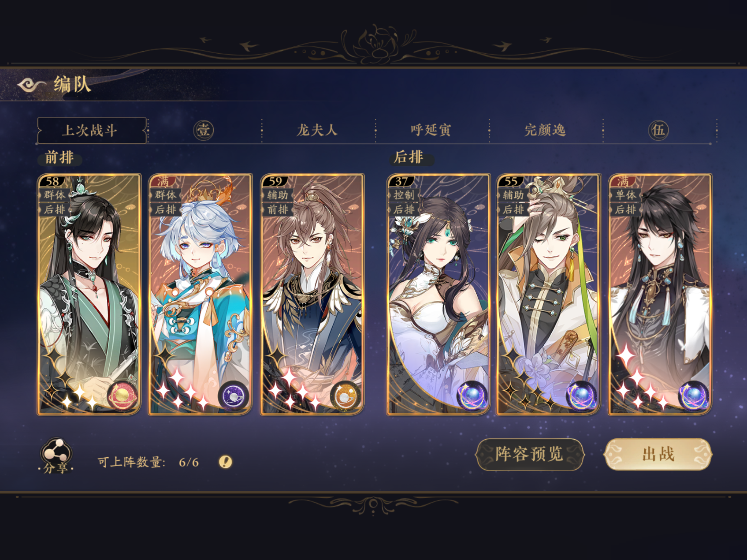Image resolution: width=747 pixels, height=560 pixels.
Task: Start battle with the 出战 button
Action: coord(658,454)
